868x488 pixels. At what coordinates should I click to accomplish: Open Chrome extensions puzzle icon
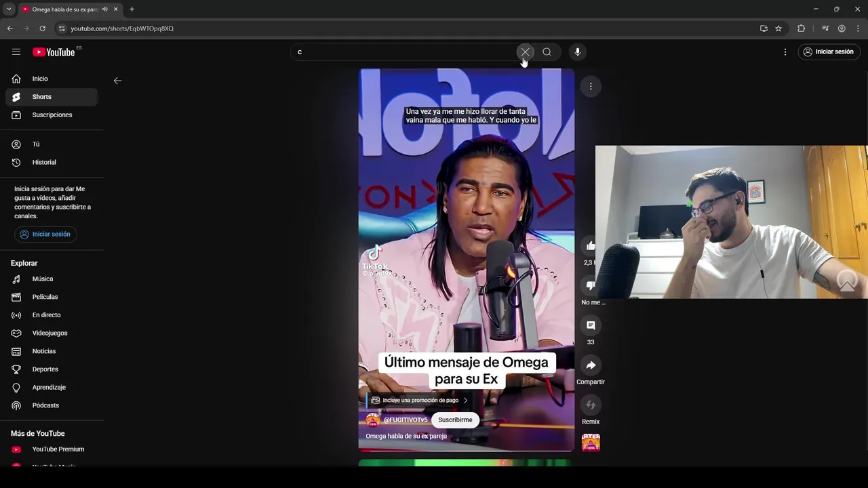point(802,28)
